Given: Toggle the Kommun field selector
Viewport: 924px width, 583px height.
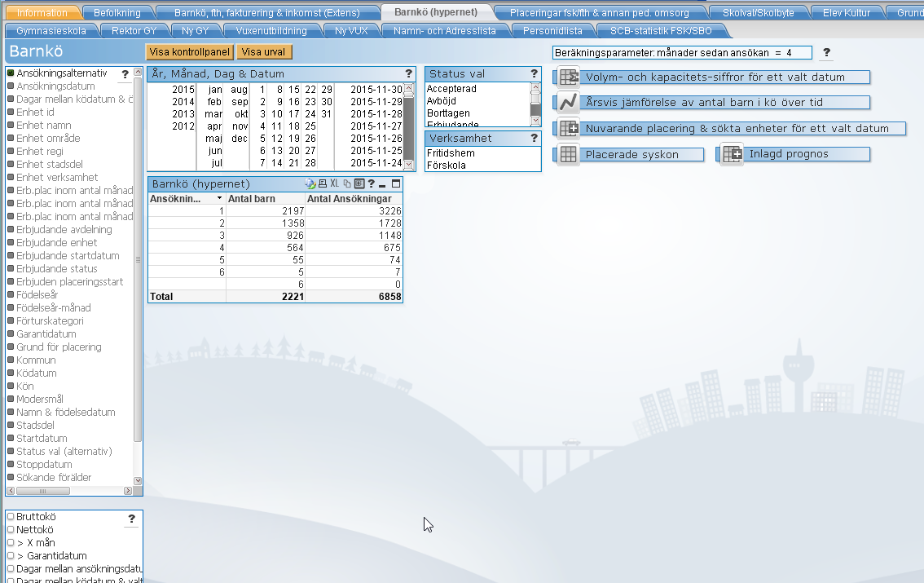Looking at the screenshot, I should pos(10,360).
